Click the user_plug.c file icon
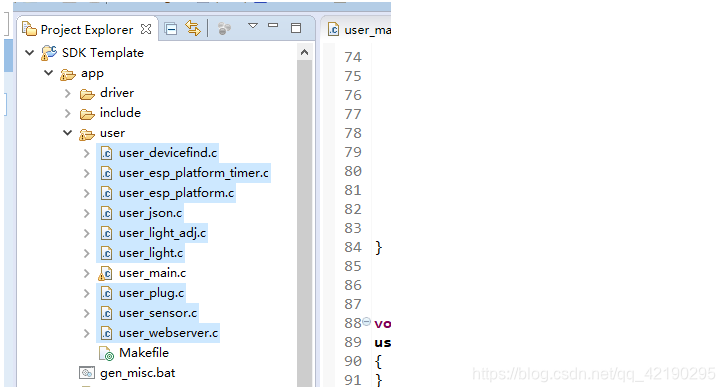 pyautogui.click(x=106, y=293)
